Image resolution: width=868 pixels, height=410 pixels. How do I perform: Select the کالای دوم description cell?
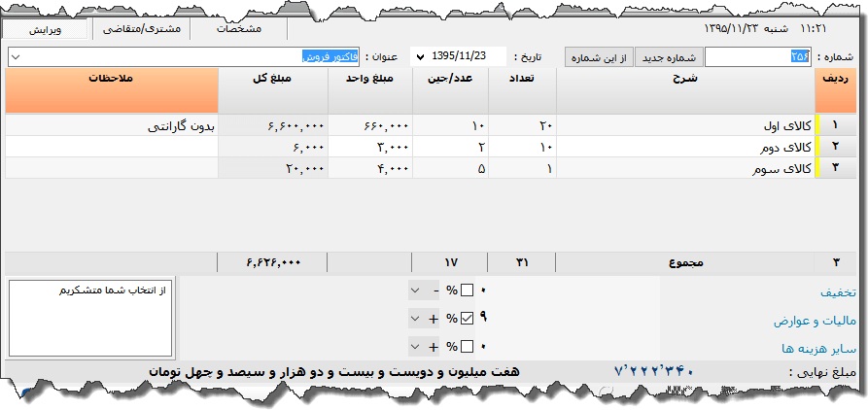tap(685, 147)
